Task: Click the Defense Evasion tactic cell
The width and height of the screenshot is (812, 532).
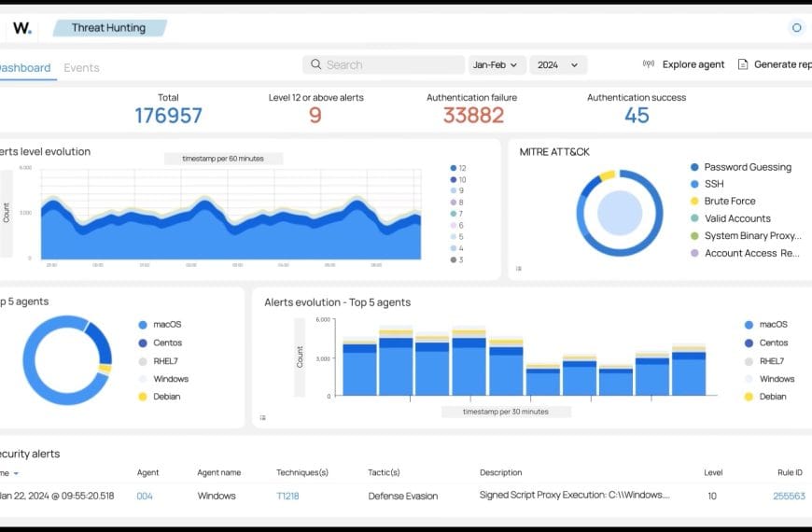Action: 403,497
